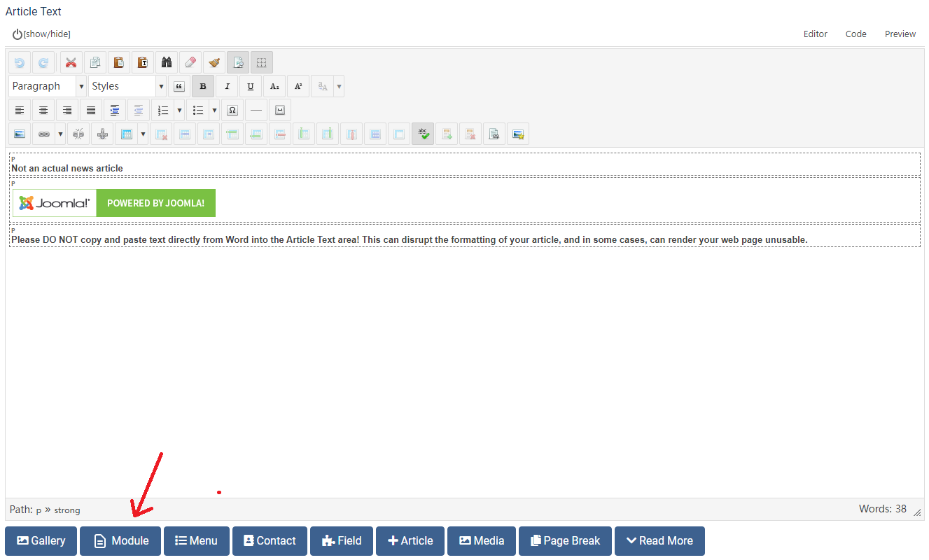Switch to the Code tab
The width and height of the screenshot is (929, 560).
[x=856, y=34]
